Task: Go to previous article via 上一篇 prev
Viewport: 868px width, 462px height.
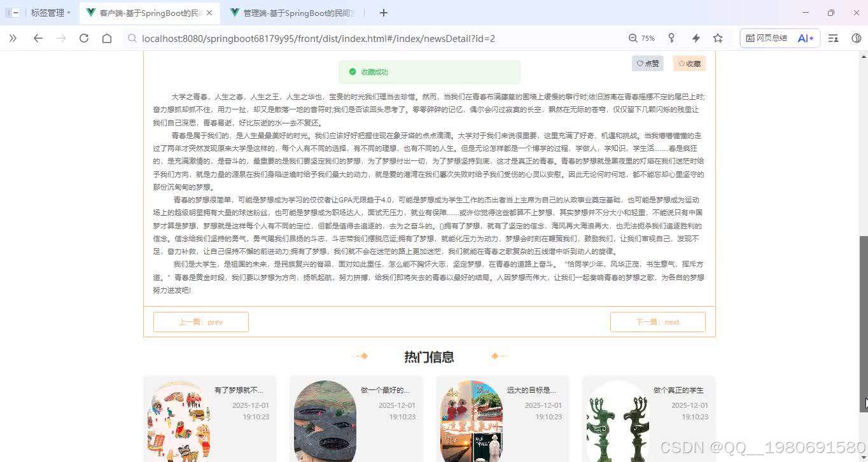Action: pos(200,322)
